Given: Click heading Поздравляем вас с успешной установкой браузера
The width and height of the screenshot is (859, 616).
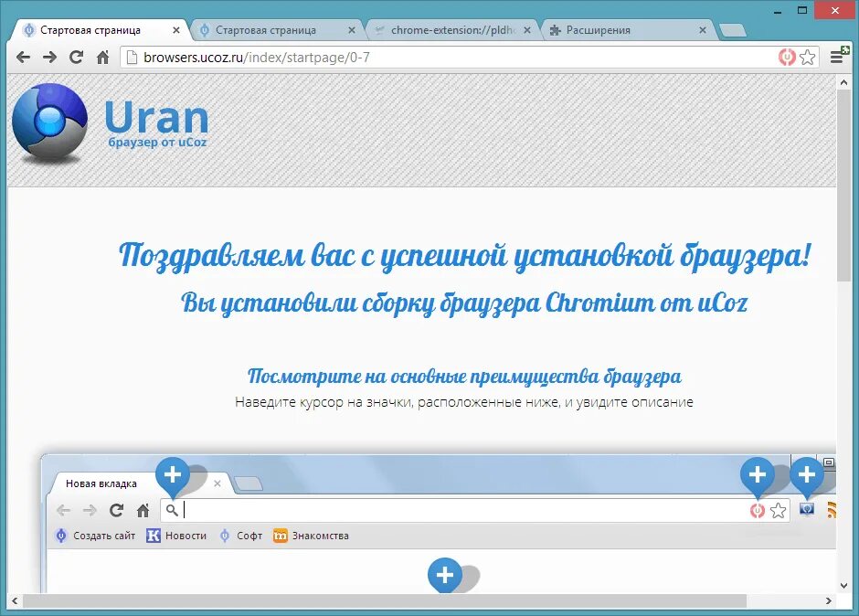Looking at the screenshot, I should coord(464,257).
